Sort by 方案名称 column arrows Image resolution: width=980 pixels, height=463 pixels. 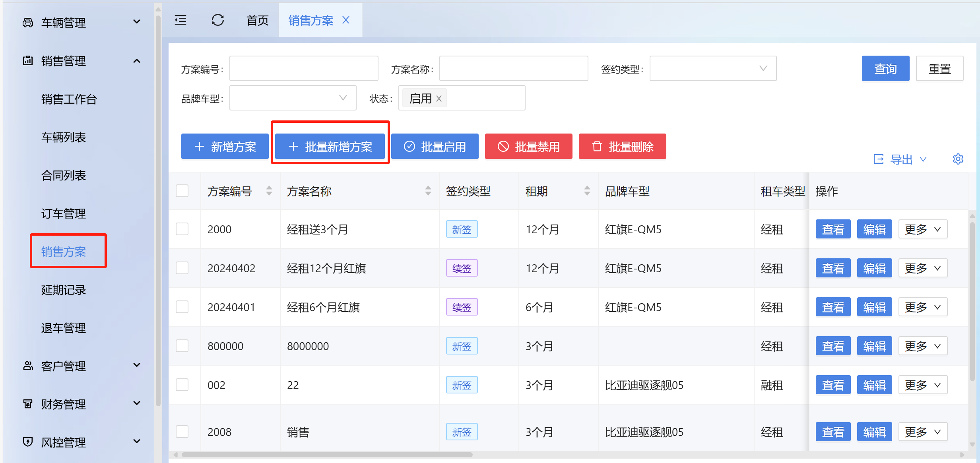pyautogui.click(x=428, y=191)
